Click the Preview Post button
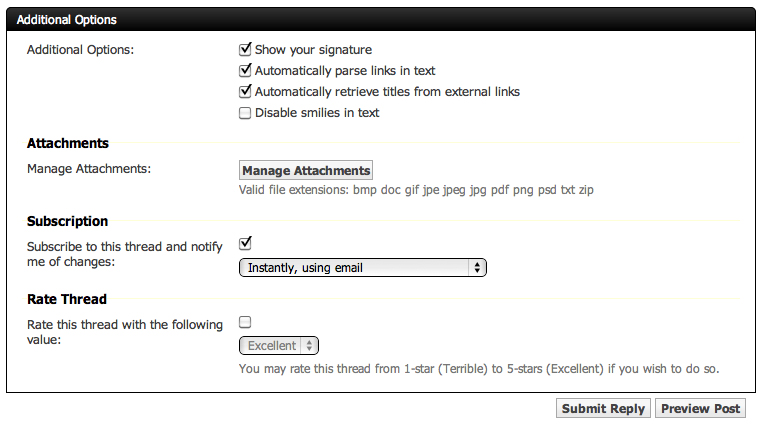Image resolution: width=764 pixels, height=425 pixels. pyautogui.click(x=700, y=408)
